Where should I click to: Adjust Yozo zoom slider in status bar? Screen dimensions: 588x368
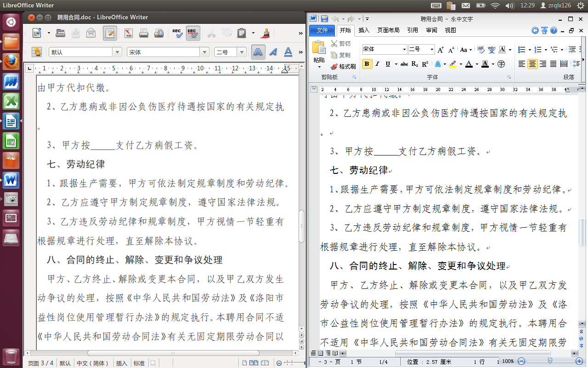[x=550, y=361]
